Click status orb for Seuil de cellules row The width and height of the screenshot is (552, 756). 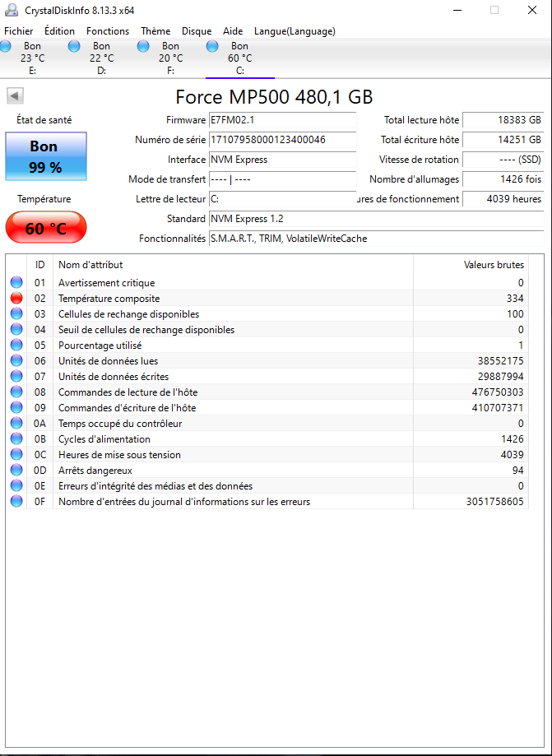click(16, 330)
